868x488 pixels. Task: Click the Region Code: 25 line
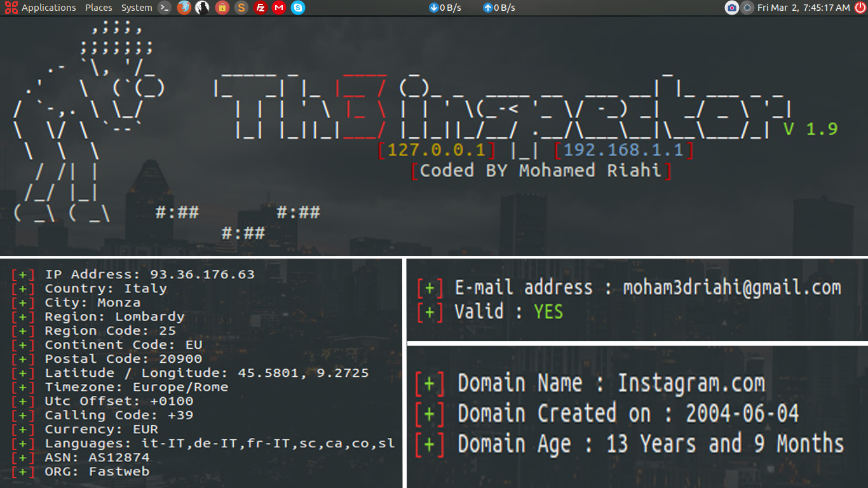[93, 330]
